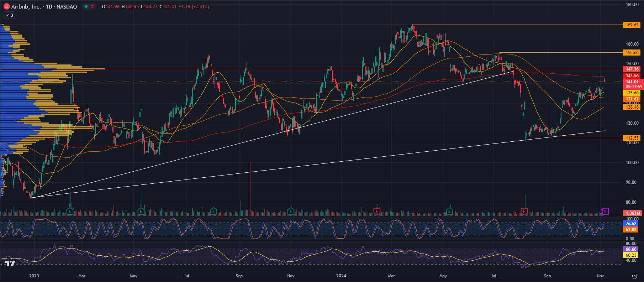Viewport: 644px width, 282px height.
Task: Click the 180.00 price scale label
Action: (632, 5)
